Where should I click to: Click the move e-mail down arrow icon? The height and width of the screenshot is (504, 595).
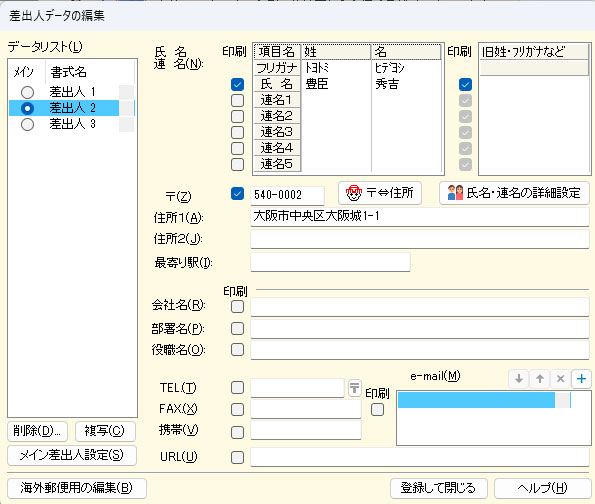click(x=519, y=378)
